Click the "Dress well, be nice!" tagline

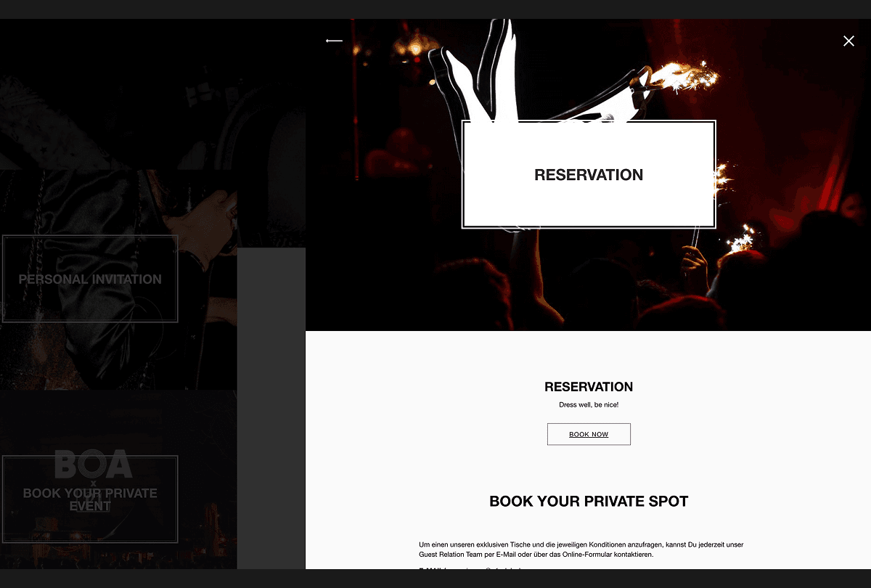click(589, 405)
